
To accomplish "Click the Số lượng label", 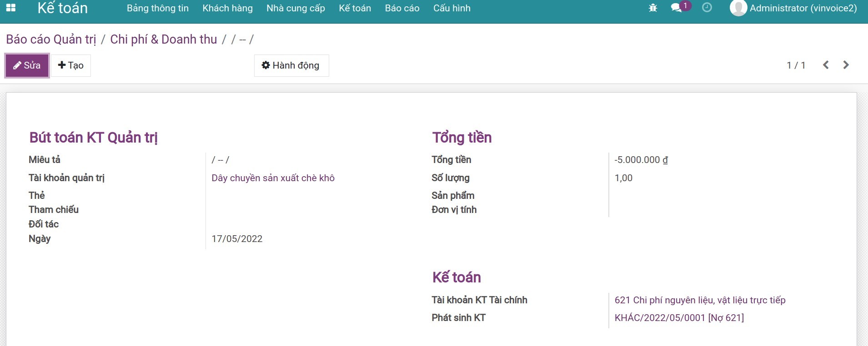I will [x=450, y=178].
